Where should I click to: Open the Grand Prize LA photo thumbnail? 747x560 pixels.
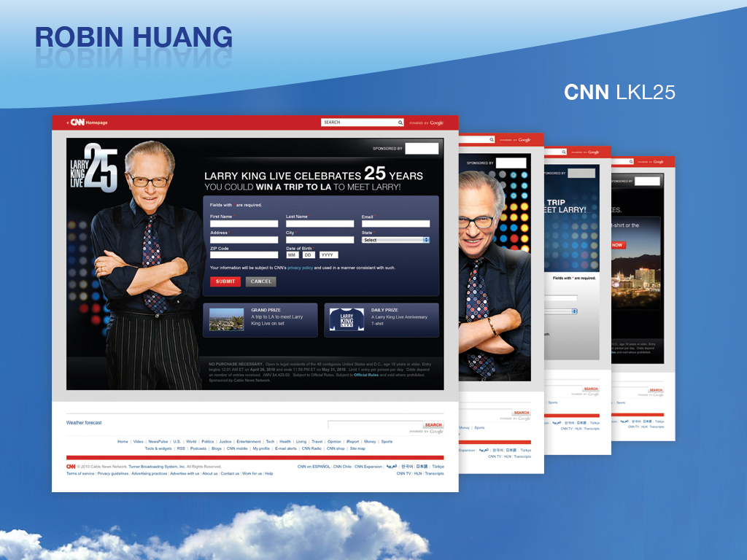coord(226,319)
